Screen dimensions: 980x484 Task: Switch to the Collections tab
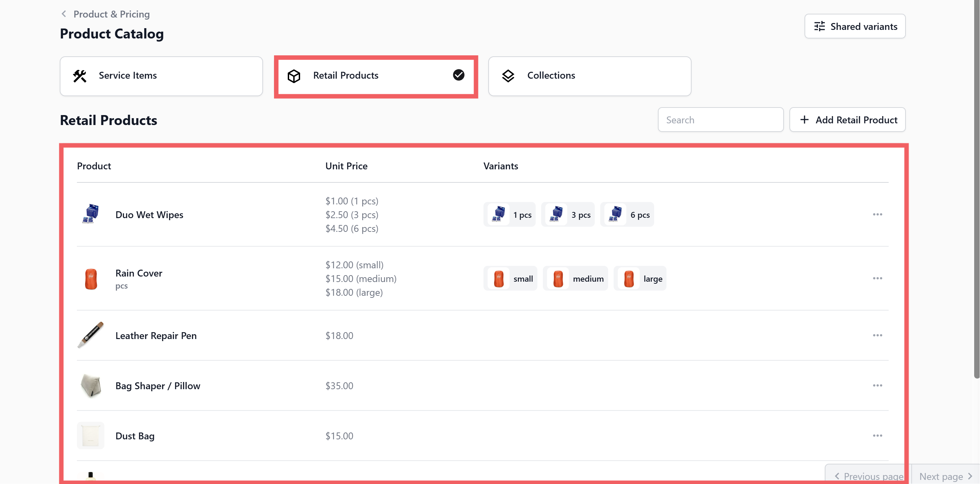(x=589, y=76)
